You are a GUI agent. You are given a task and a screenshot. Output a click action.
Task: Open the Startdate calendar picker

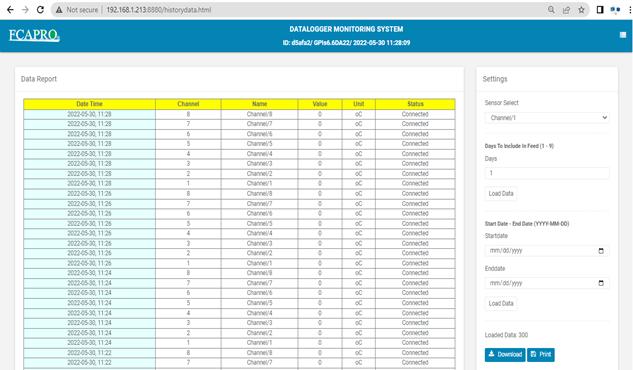(601, 251)
